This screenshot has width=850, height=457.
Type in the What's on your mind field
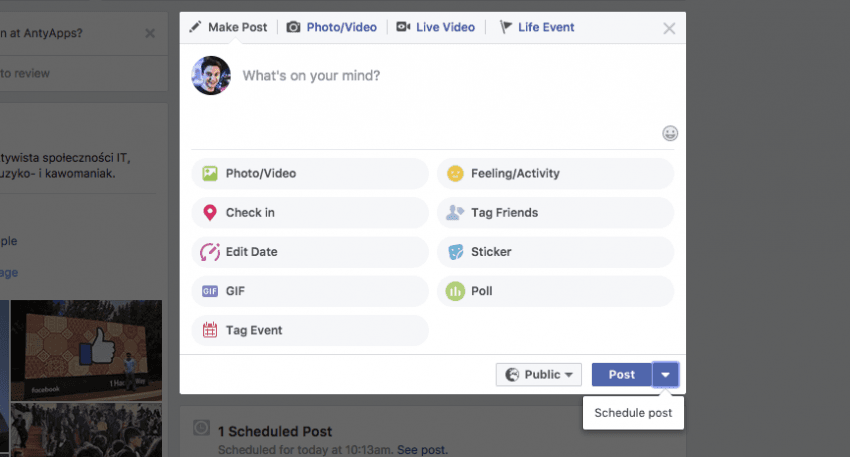point(440,76)
